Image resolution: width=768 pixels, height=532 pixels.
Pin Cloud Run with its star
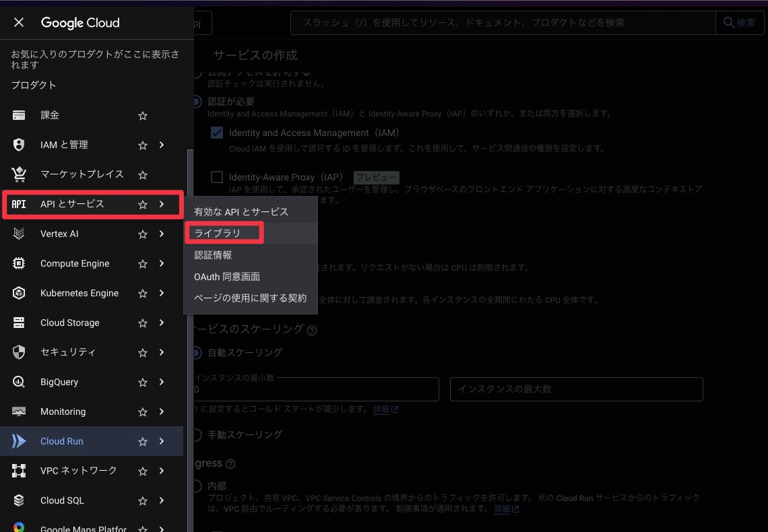coord(143,442)
